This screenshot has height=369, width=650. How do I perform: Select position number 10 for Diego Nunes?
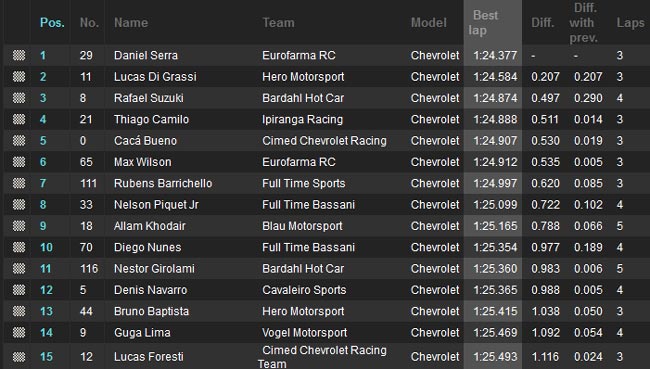click(46, 248)
